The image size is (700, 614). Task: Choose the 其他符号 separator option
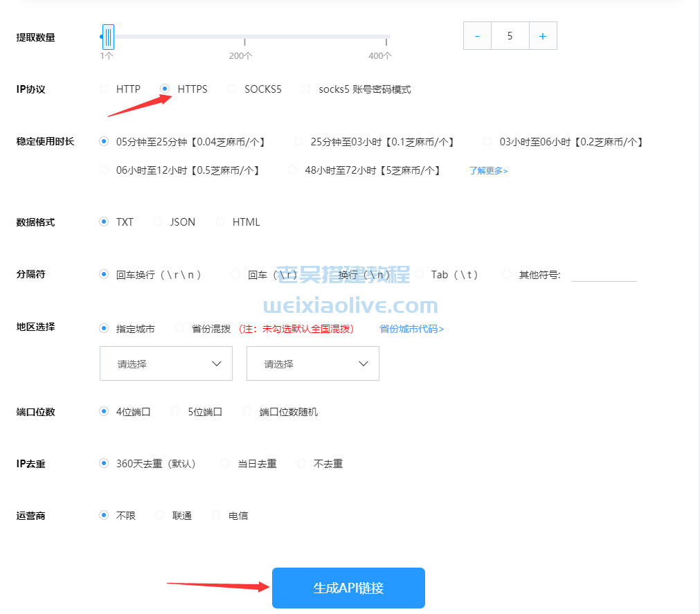coord(506,274)
